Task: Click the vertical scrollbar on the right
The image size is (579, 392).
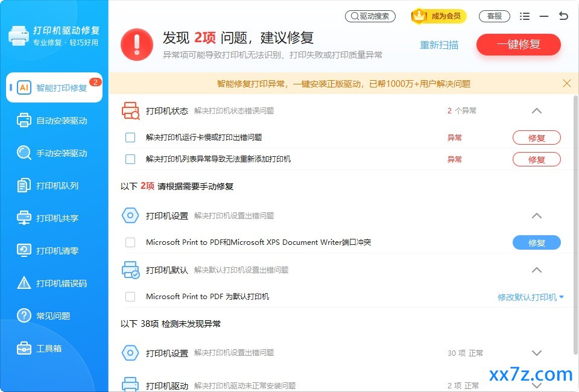Action: point(575,225)
